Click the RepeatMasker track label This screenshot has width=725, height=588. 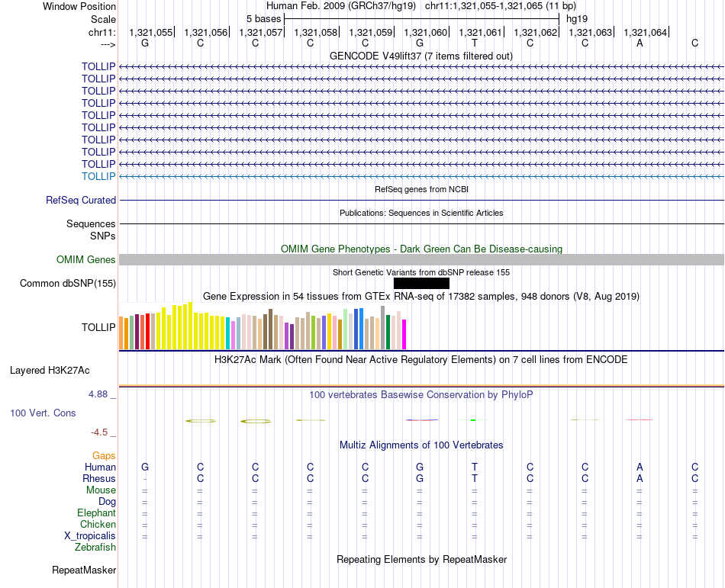(84, 570)
